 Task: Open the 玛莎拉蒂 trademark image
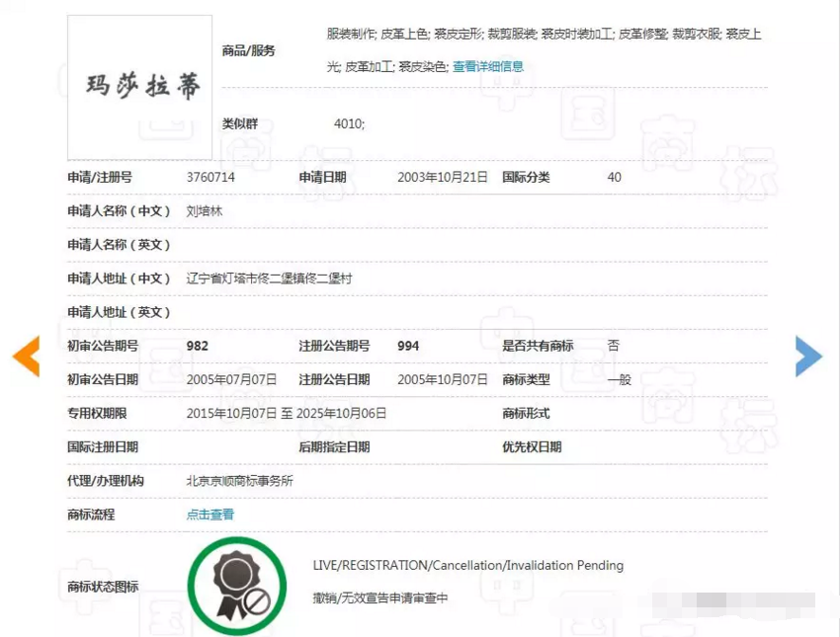coord(139,87)
